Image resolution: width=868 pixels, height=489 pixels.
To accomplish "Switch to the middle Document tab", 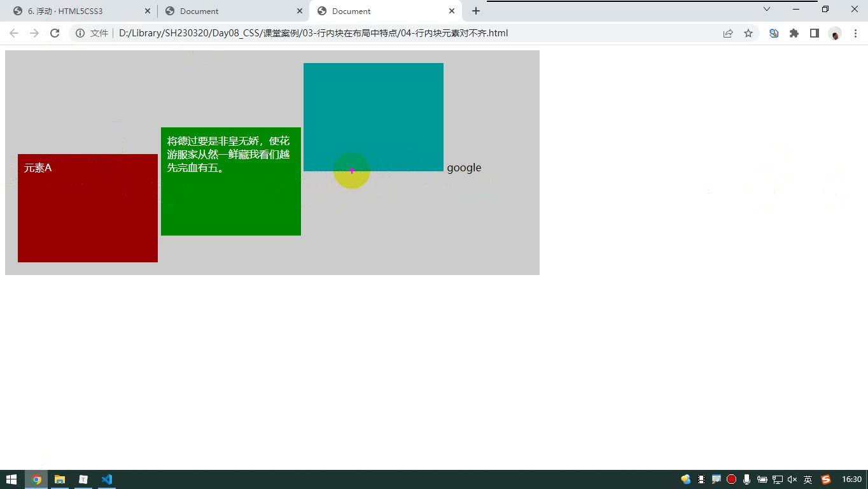I will click(x=234, y=11).
